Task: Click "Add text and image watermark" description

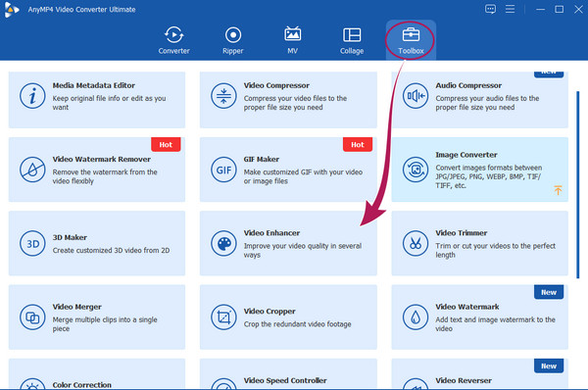Action: click(x=495, y=324)
